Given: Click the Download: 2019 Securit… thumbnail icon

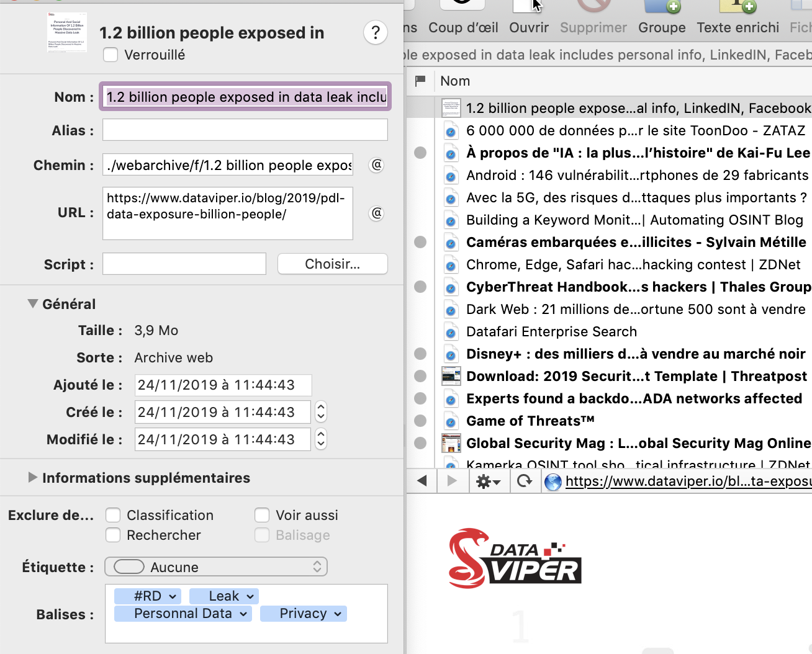Looking at the screenshot, I should pyautogui.click(x=451, y=376).
